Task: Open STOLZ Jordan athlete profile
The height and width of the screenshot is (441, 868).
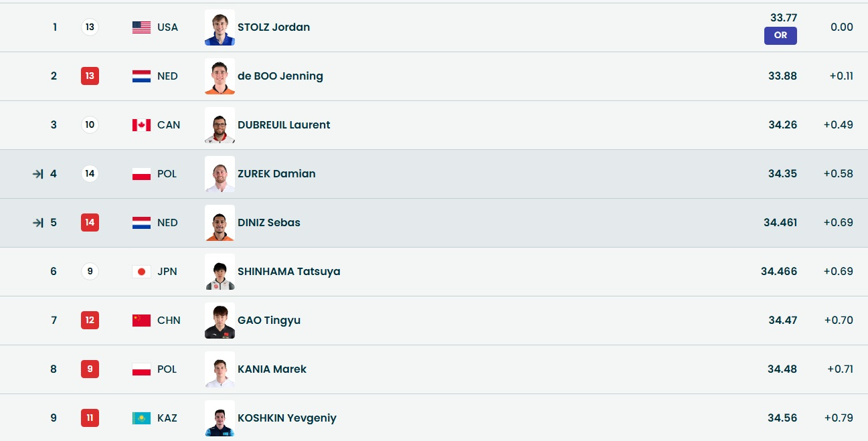Action: pyautogui.click(x=274, y=27)
